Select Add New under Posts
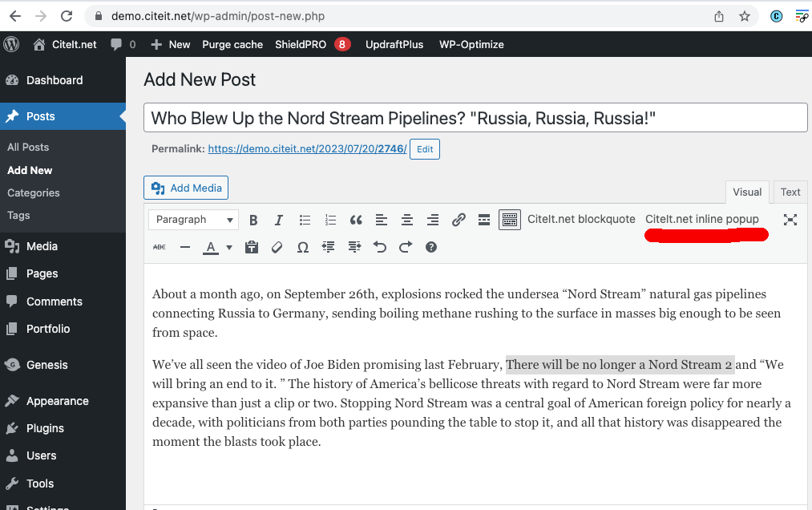The width and height of the screenshot is (812, 510). [x=30, y=171]
